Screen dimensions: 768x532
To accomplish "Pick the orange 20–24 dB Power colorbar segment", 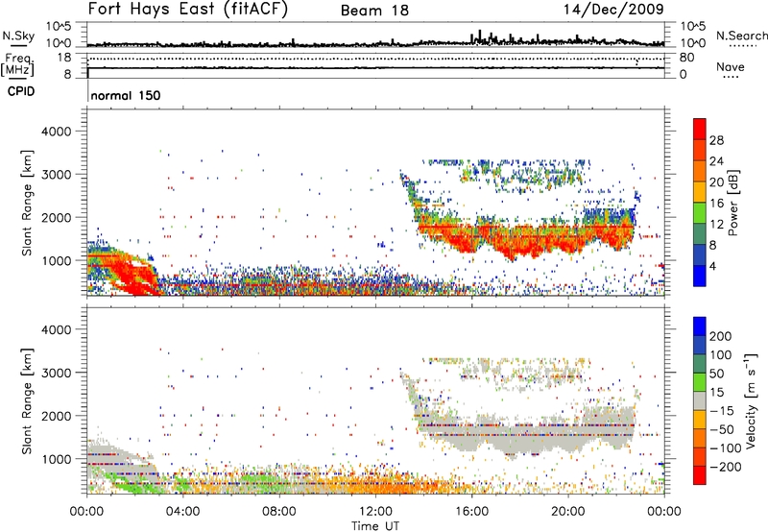I will click(x=700, y=172).
